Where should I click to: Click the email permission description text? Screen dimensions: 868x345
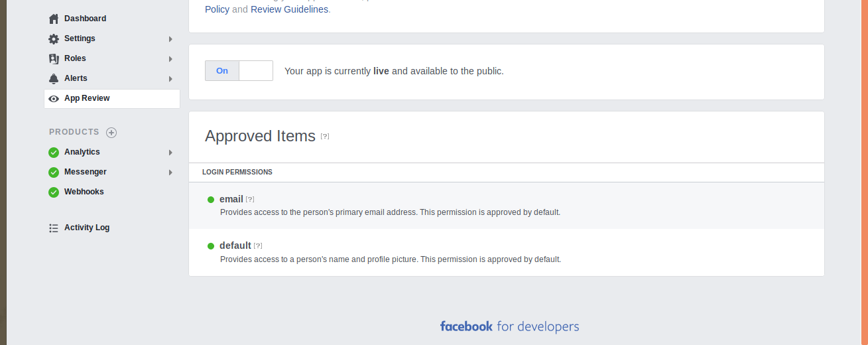point(390,212)
